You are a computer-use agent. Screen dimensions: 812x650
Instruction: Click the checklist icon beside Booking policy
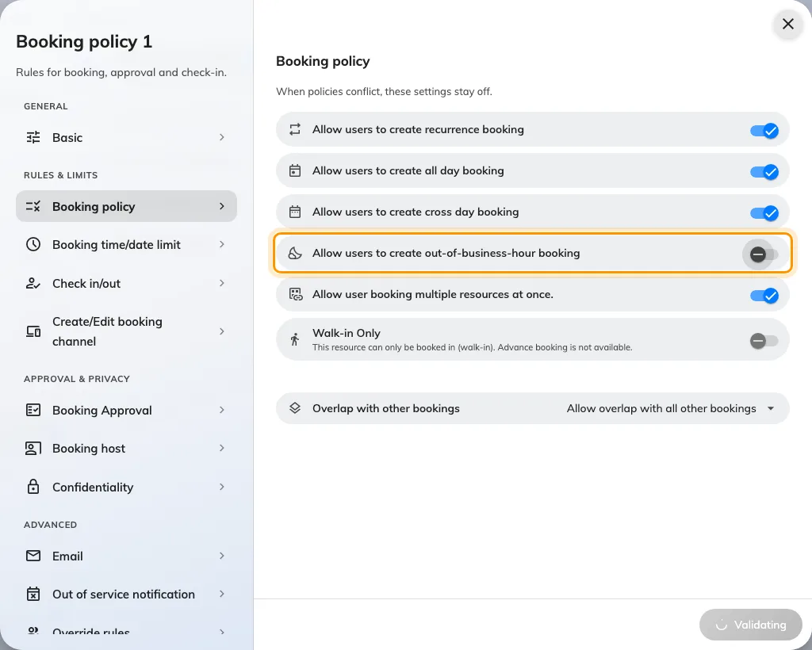click(x=33, y=206)
